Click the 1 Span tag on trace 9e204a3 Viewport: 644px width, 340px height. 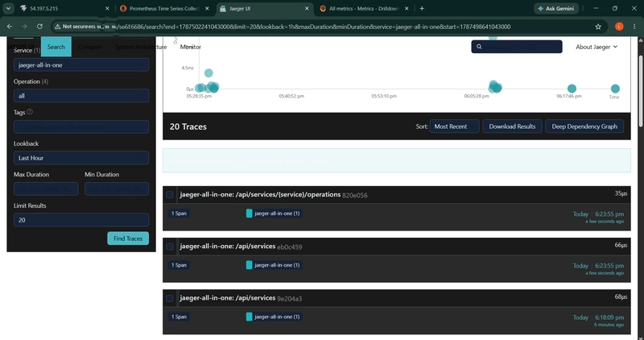[179, 317]
